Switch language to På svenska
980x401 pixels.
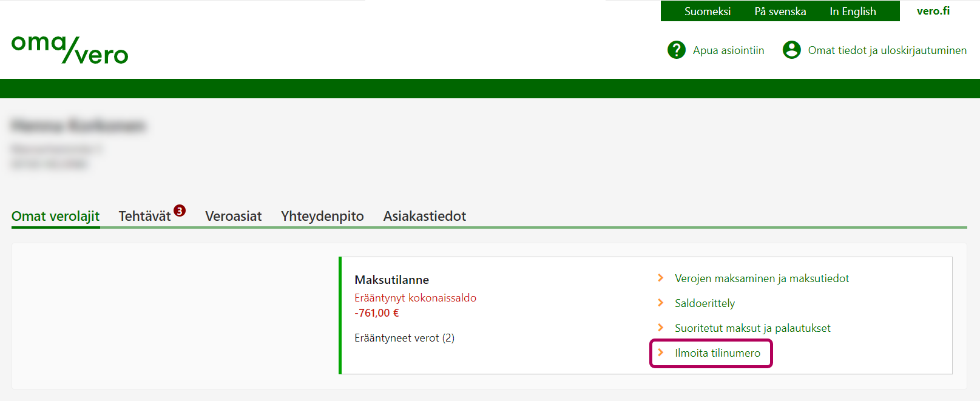click(x=780, y=11)
